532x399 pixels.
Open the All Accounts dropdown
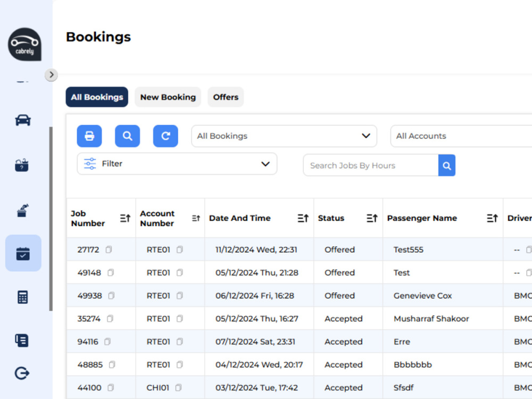coord(461,136)
